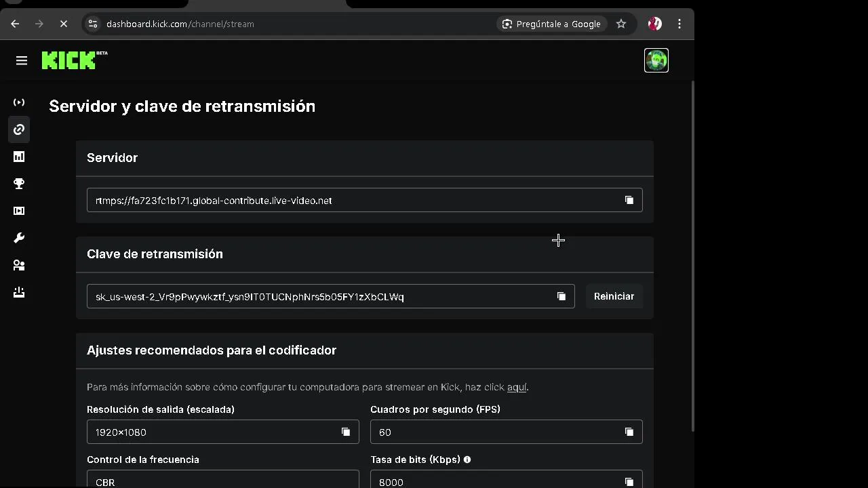Click 'Servidor y clave de retransmisión' title
The height and width of the screenshot is (488, 868).
(182, 106)
